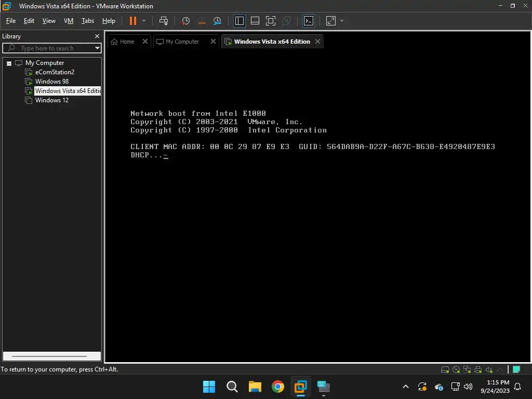Click the OneDrive cloud tray icon
Image resolution: width=532 pixels, height=399 pixels.
pos(438,387)
